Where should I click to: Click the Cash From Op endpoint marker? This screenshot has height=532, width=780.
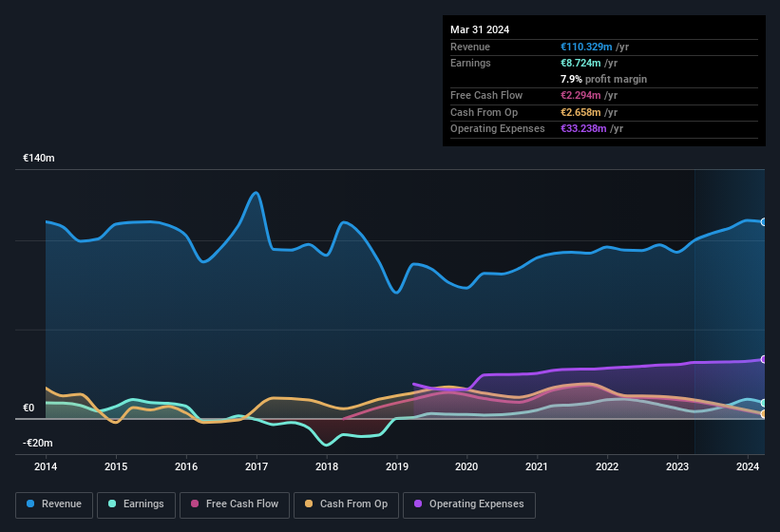click(x=764, y=413)
